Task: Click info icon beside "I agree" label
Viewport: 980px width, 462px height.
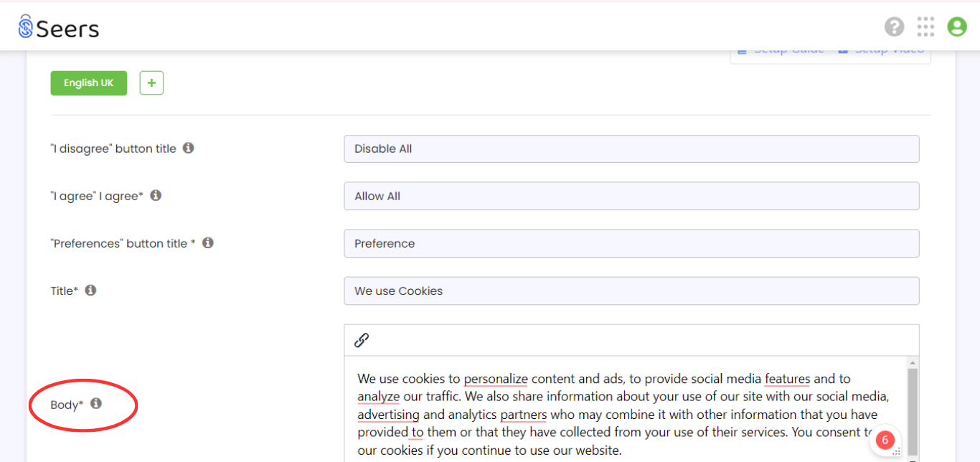Action: pos(156,195)
